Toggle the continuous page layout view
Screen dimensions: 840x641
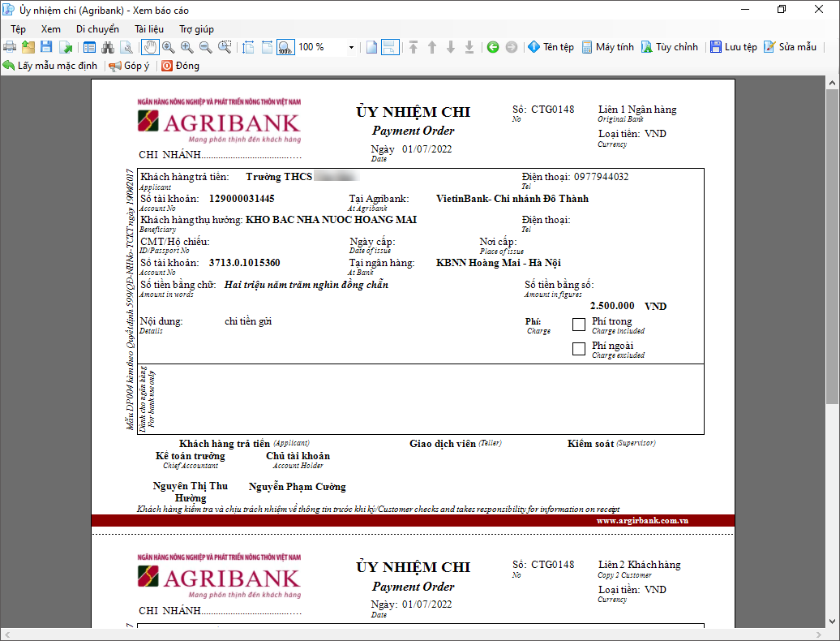(390, 47)
